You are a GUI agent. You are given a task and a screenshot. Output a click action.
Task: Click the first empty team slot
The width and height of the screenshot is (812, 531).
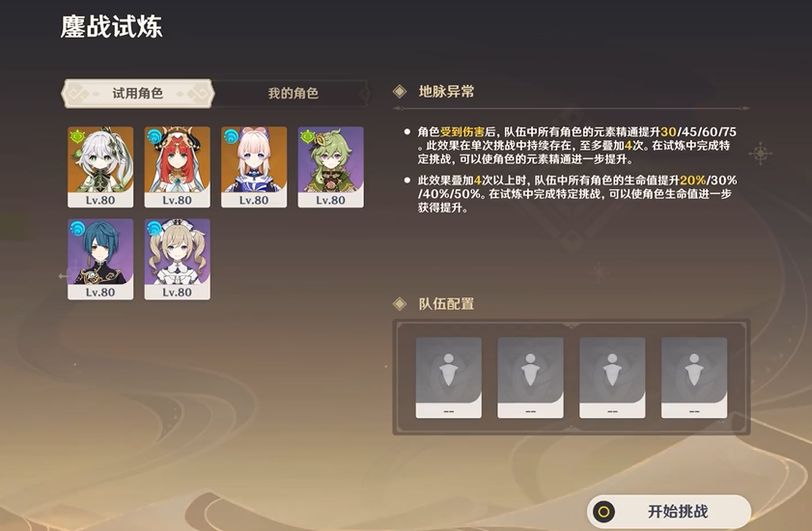(448, 377)
